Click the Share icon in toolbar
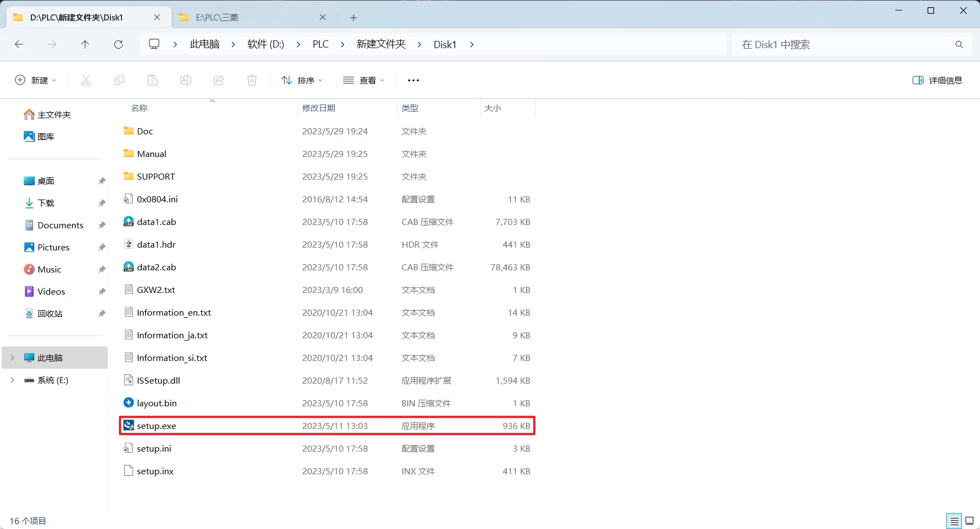Screen dimensions: 980x529 (219, 80)
